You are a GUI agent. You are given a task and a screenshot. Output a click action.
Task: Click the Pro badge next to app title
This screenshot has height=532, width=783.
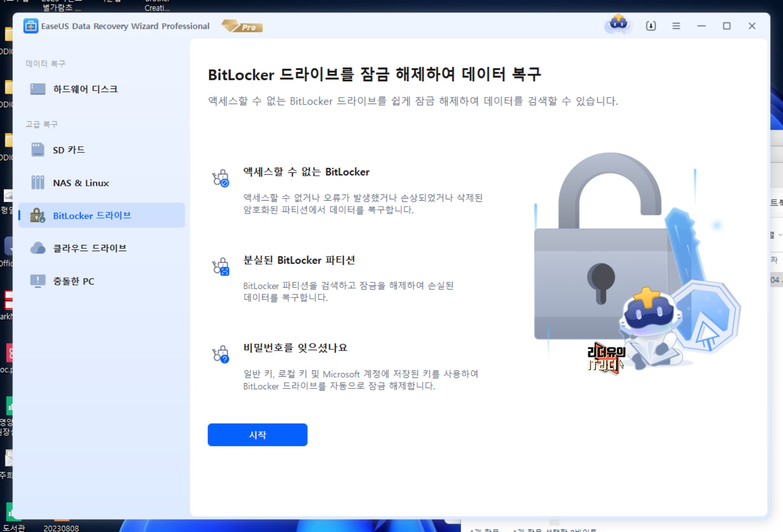click(242, 26)
